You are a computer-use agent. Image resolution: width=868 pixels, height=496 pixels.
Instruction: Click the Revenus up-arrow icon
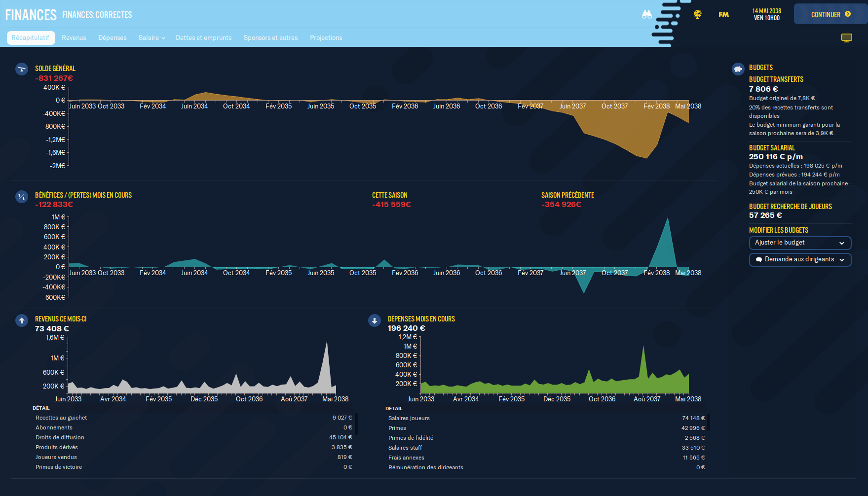(x=22, y=320)
